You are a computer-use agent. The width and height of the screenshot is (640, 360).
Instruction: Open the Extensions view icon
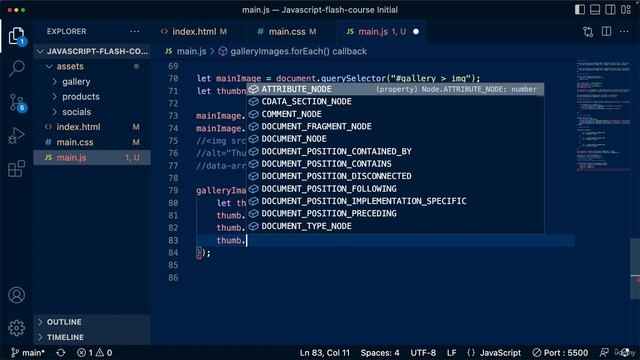pyautogui.click(x=16, y=168)
